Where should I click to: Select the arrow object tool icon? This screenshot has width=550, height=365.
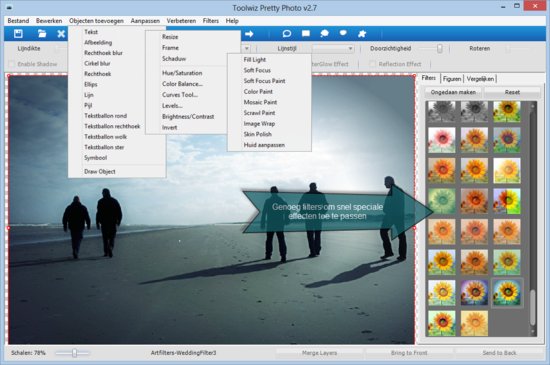tap(249, 34)
